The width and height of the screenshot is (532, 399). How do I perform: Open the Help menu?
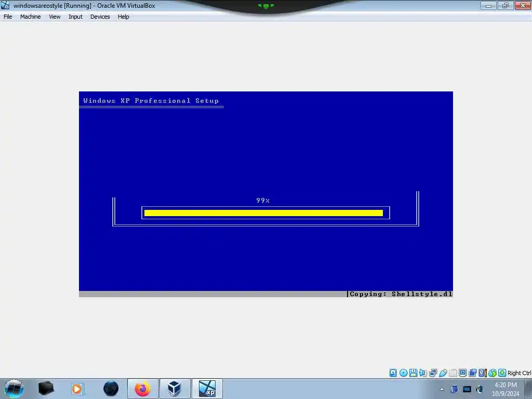[x=124, y=17]
